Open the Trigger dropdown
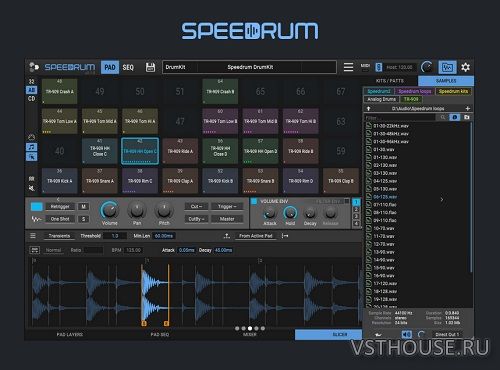 click(227, 207)
